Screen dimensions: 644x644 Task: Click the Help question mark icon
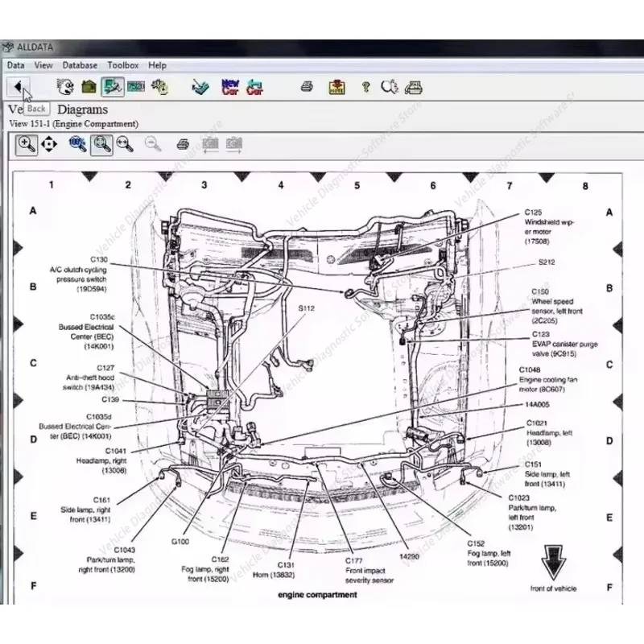pyautogui.click(x=364, y=86)
